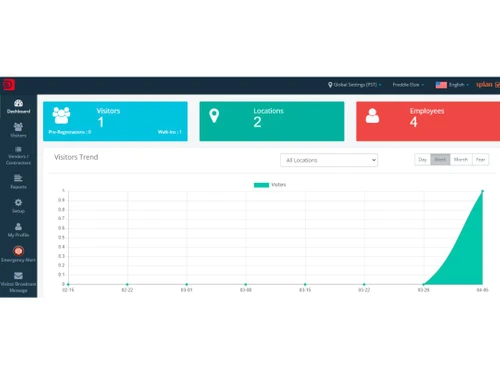Screen dimensions: 500x375
Task: Open the Freddie Elsie user dropdown
Action: (408, 85)
